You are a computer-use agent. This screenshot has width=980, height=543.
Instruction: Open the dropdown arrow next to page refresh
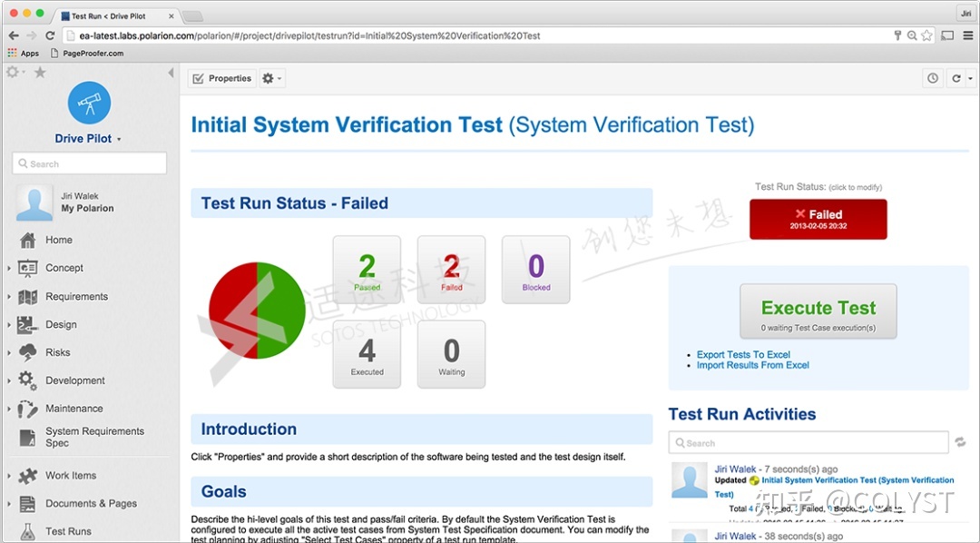(970, 78)
